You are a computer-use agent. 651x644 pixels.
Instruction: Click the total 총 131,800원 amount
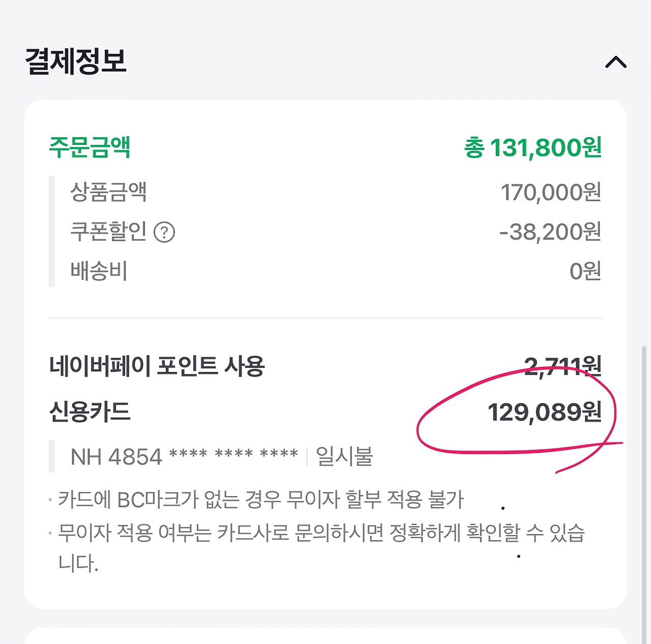click(x=532, y=148)
